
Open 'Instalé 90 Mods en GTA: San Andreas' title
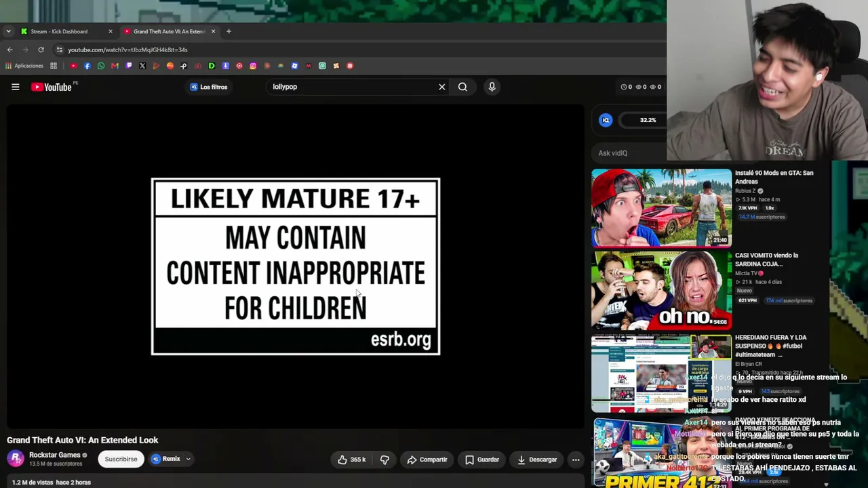[x=774, y=177]
